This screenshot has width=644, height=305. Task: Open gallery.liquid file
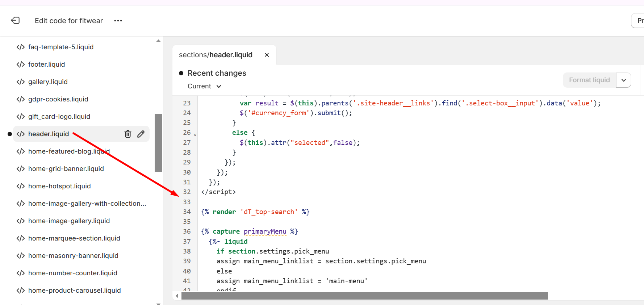(x=48, y=82)
